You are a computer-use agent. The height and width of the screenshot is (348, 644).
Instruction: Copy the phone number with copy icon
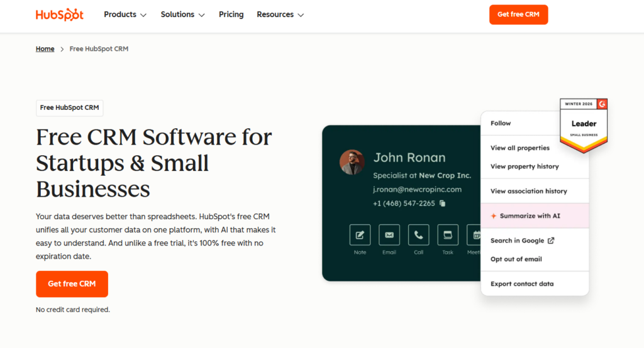[x=442, y=203]
